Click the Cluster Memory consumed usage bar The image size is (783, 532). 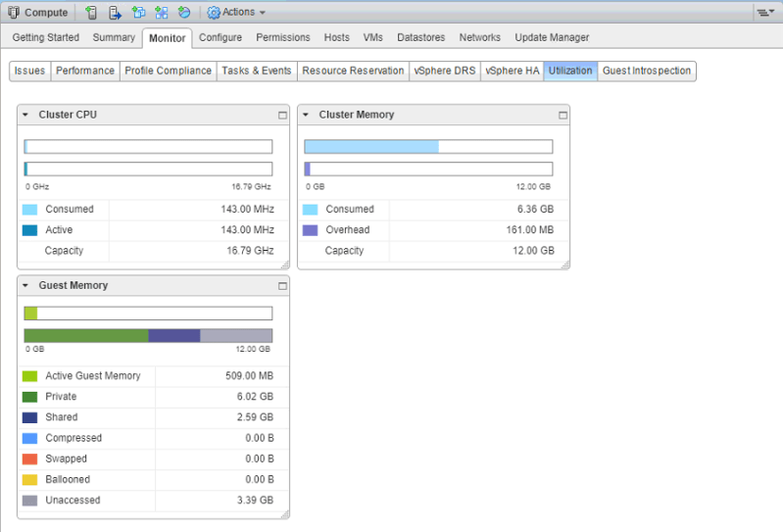(371, 147)
